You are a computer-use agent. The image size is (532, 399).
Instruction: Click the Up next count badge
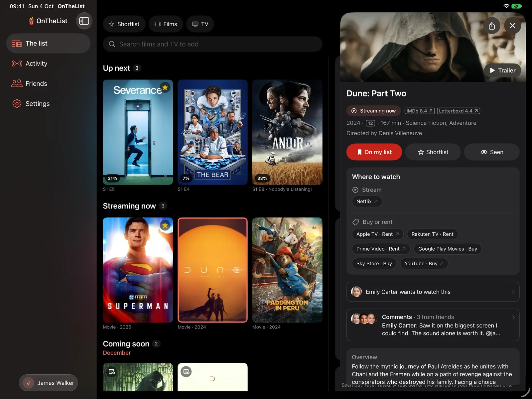pyautogui.click(x=137, y=68)
